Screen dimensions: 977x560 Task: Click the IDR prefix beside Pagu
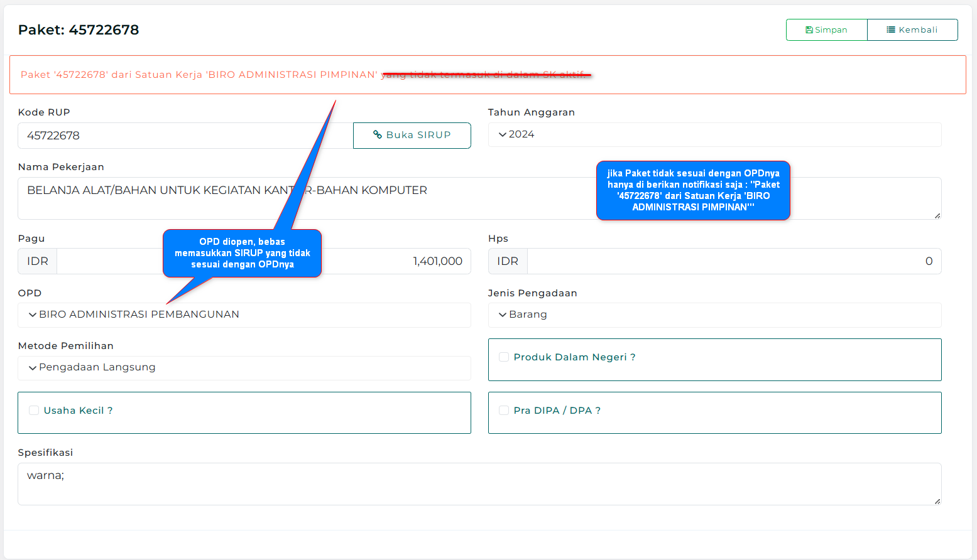point(38,262)
